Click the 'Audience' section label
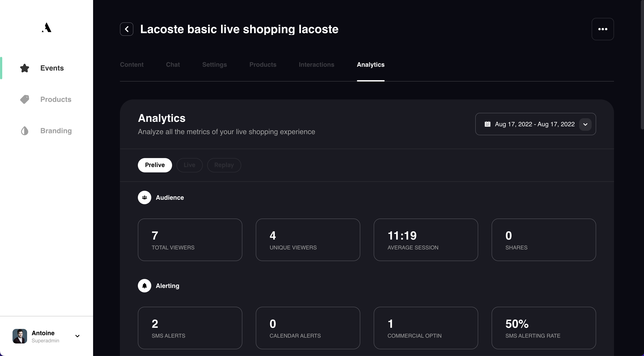The image size is (644, 356). 170,198
